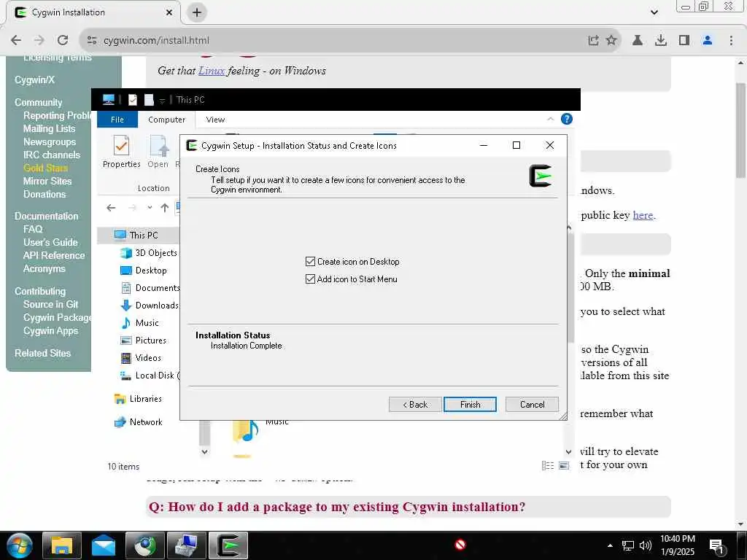Click Cygwin setup taskbar icon
Screen dimensions: 747x560
[x=228, y=545]
